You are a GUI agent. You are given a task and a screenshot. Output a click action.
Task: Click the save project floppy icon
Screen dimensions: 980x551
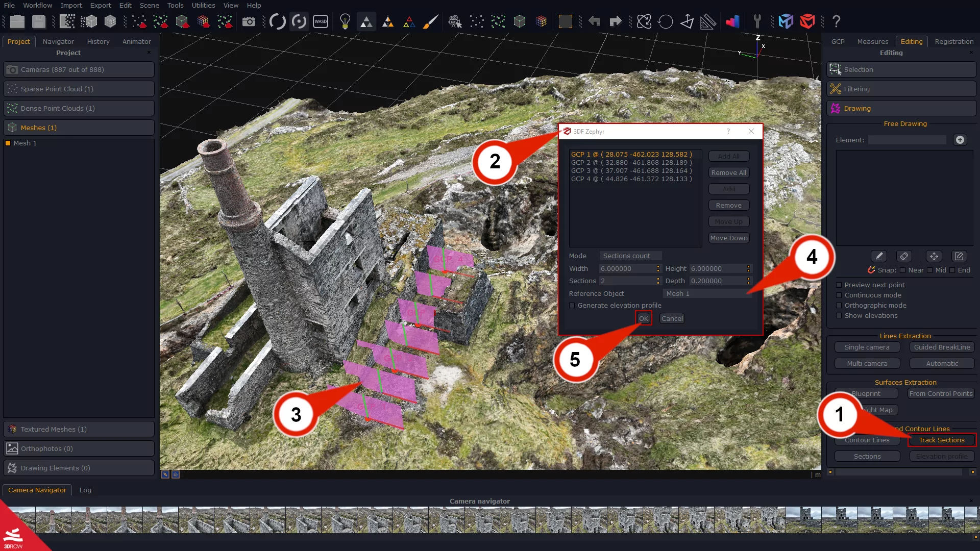coord(39,21)
